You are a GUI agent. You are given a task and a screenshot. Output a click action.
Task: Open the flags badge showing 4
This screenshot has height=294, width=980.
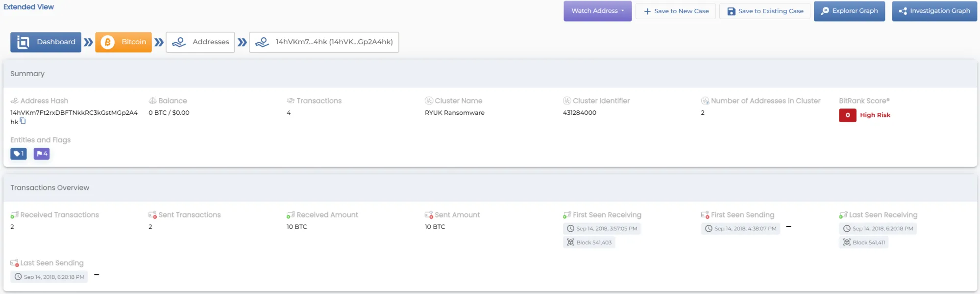(x=42, y=154)
